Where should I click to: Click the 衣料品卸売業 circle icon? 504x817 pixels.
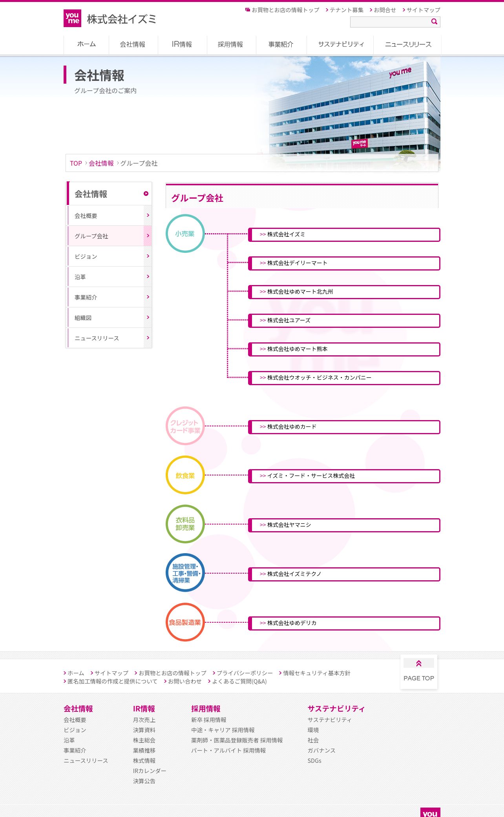(185, 524)
